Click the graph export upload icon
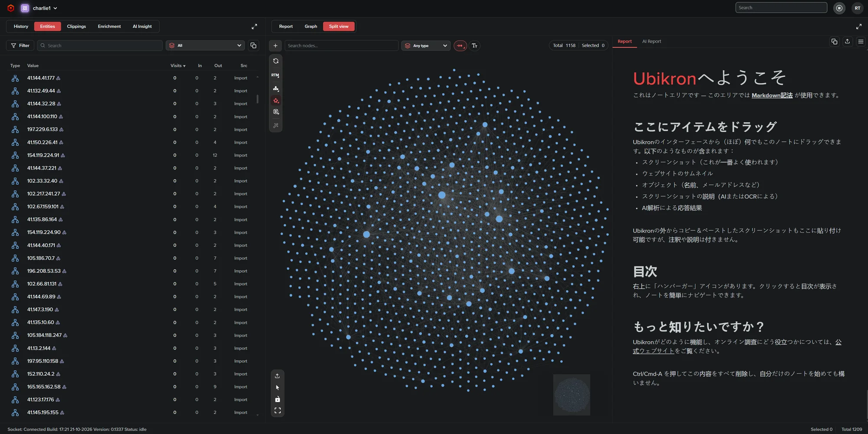 tap(277, 375)
